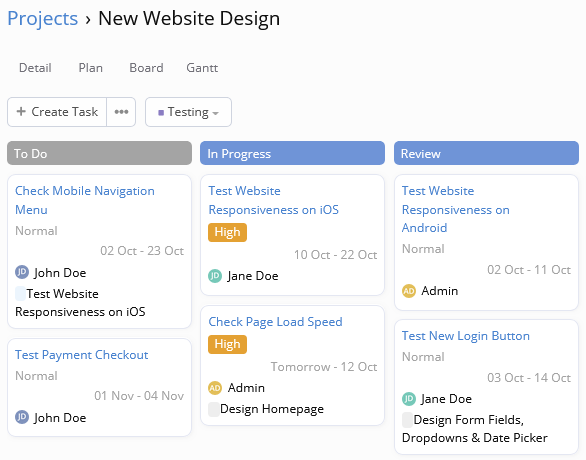Open Test Website Responsiveness on Android task
Screen dimensions: 586x460
point(456,209)
